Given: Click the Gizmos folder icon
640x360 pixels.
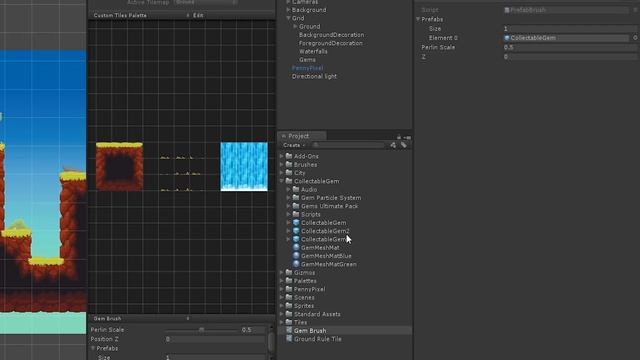Looking at the screenshot, I should pos(289,272).
